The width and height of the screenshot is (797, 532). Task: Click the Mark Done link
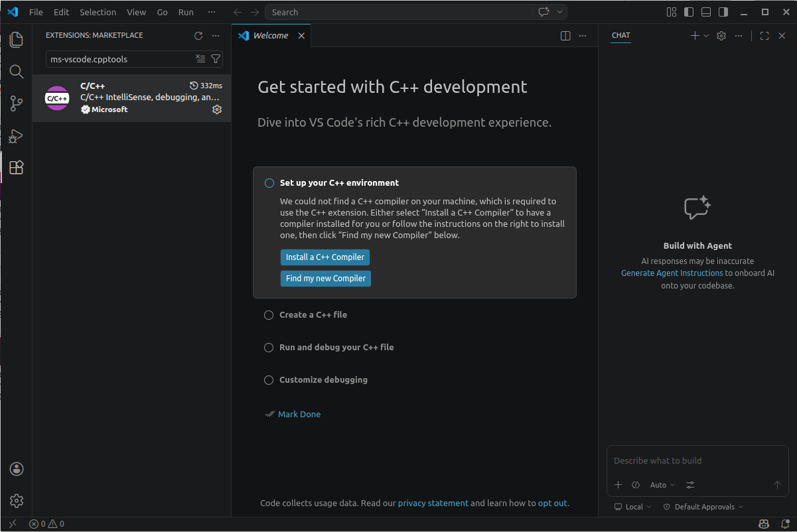[x=299, y=415]
